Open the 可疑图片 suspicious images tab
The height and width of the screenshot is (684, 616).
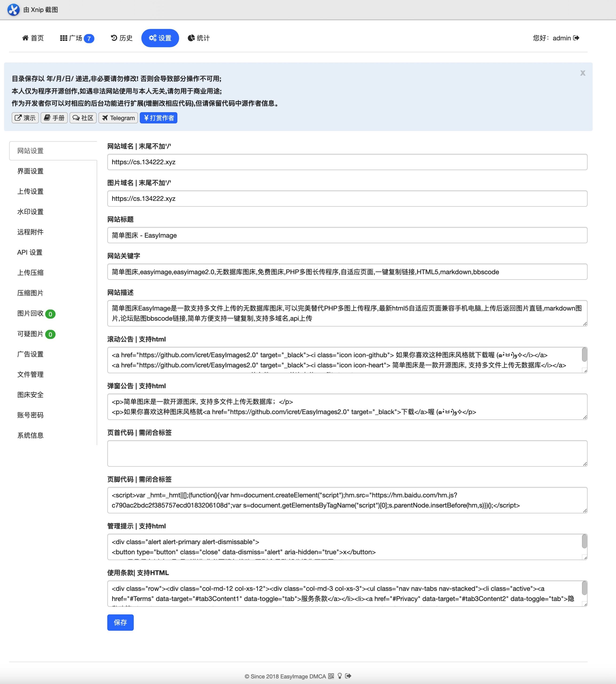pyautogui.click(x=53, y=334)
